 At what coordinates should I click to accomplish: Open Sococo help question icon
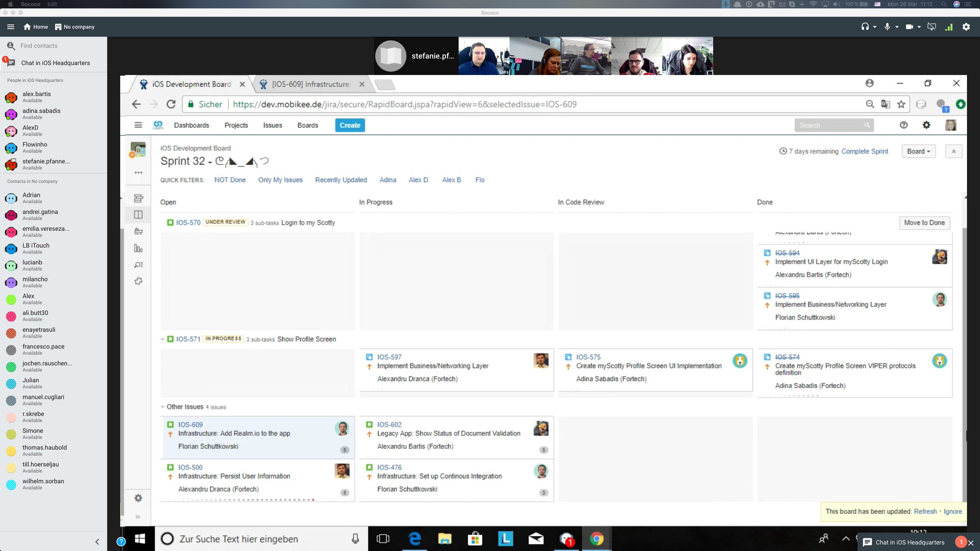[x=121, y=541]
